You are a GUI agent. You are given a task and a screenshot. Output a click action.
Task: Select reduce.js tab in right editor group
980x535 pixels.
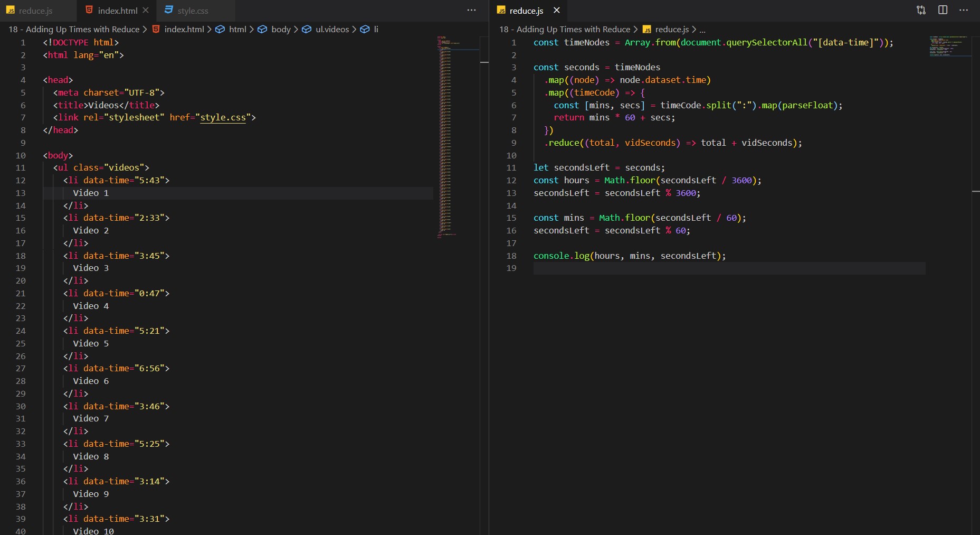[x=526, y=11]
